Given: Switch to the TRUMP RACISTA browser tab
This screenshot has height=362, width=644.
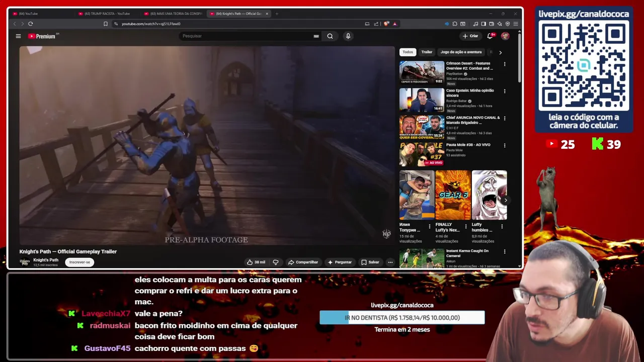Looking at the screenshot, I should [x=108, y=14].
